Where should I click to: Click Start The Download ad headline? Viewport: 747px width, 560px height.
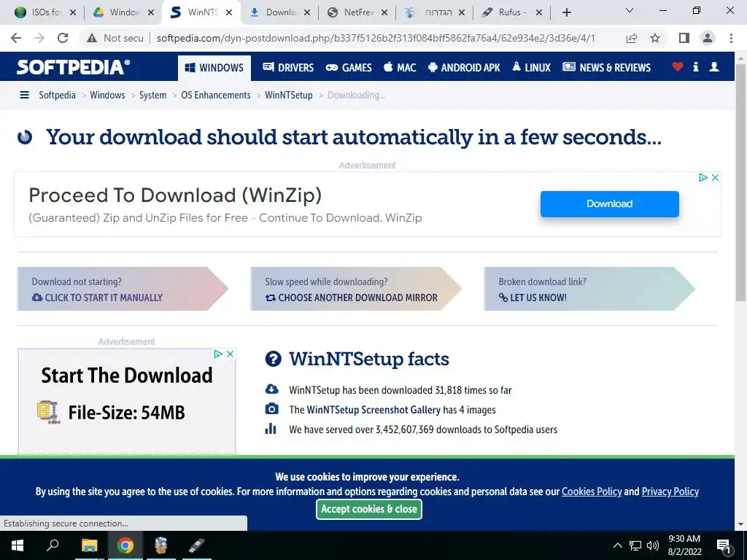[127, 376]
